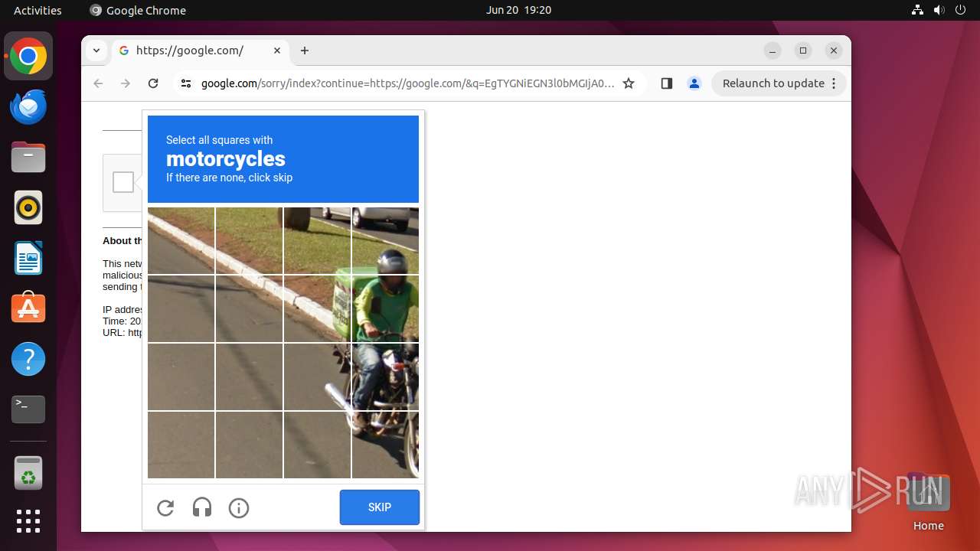Reload the page in Chrome

153,83
